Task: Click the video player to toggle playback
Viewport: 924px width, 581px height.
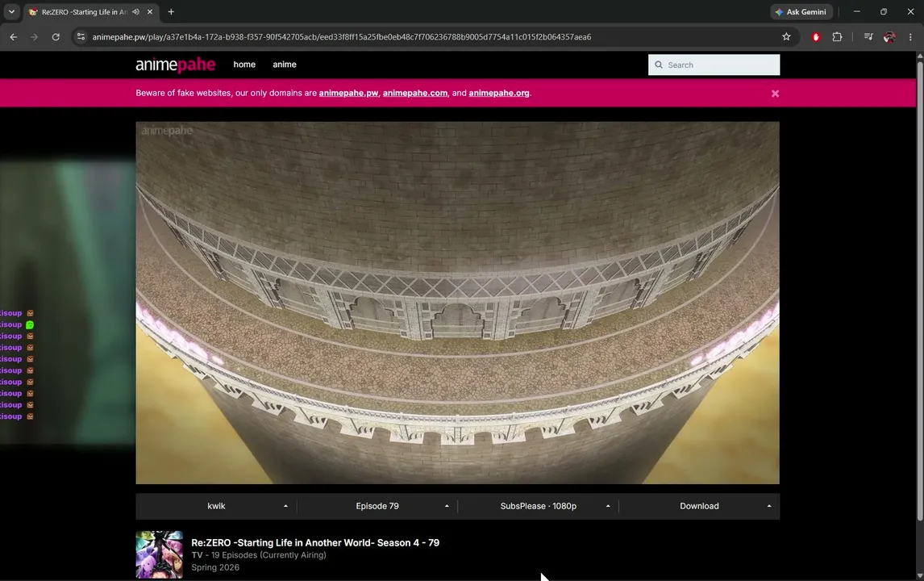Action: pyautogui.click(x=457, y=303)
